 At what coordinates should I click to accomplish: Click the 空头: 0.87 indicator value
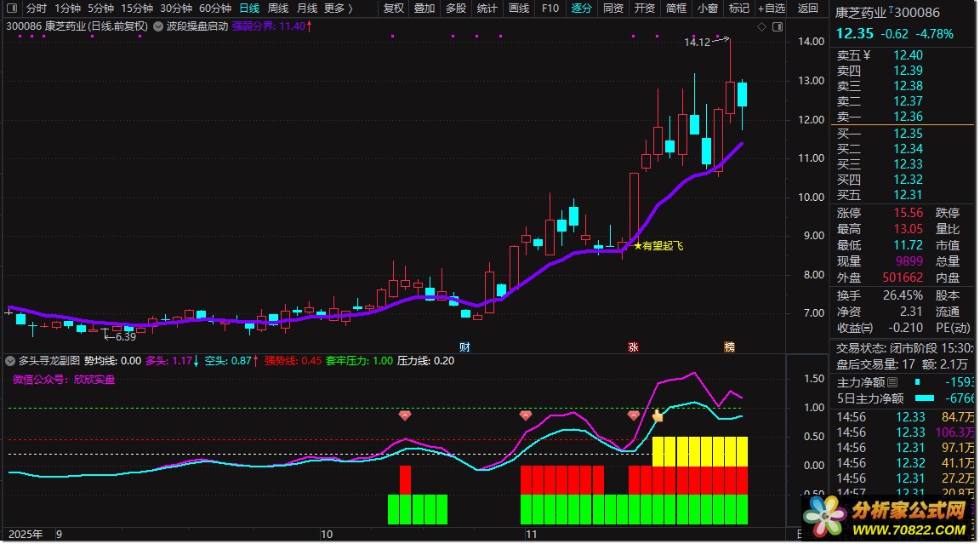(x=232, y=361)
